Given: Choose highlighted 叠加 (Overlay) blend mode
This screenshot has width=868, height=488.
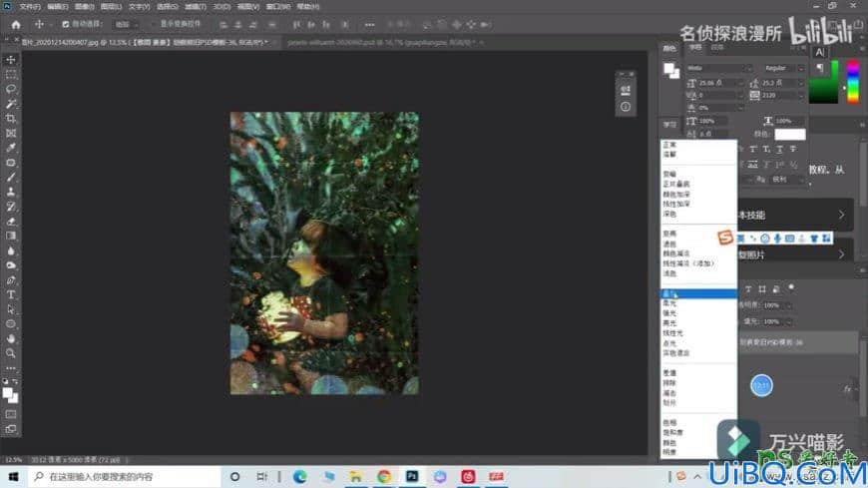Looking at the screenshot, I should tap(698, 293).
